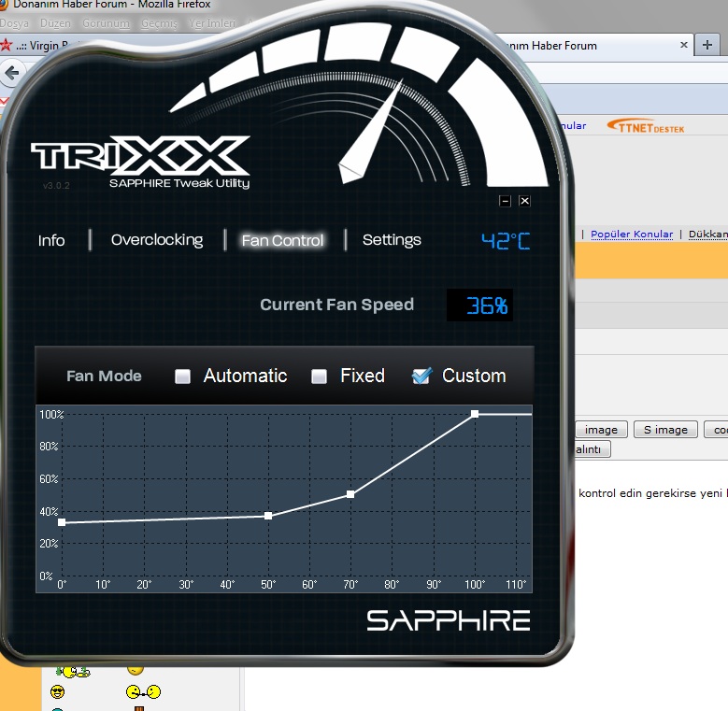Screen dimensions: 728x711
Task: Open the Dosya menu in Firefox
Action: click(14, 23)
